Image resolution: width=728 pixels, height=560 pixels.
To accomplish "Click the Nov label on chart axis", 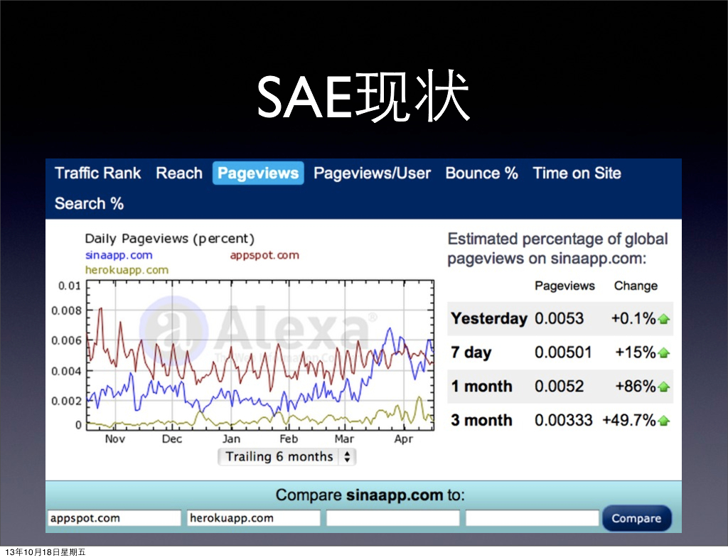I will 114,439.
